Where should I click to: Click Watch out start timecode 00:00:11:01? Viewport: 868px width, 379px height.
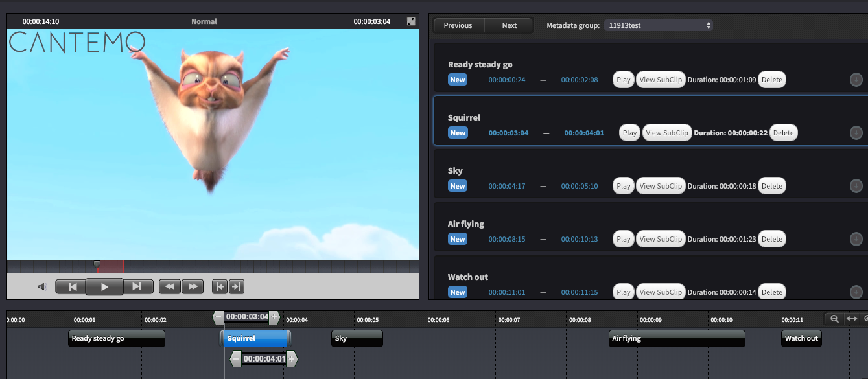[x=507, y=292]
